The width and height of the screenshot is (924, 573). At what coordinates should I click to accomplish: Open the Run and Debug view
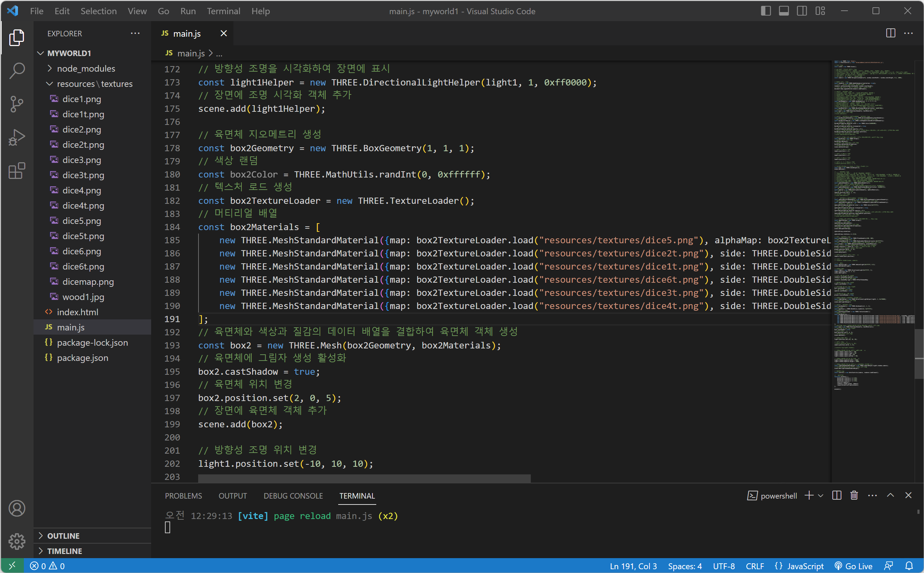(17, 137)
